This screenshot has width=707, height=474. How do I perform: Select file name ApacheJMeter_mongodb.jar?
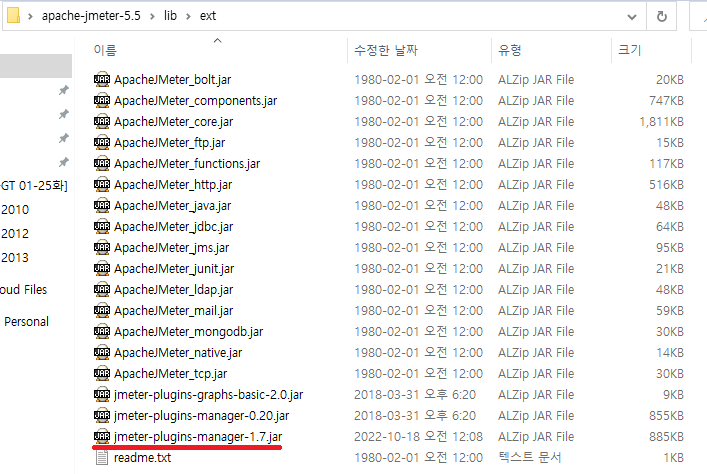click(x=188, y=332)
